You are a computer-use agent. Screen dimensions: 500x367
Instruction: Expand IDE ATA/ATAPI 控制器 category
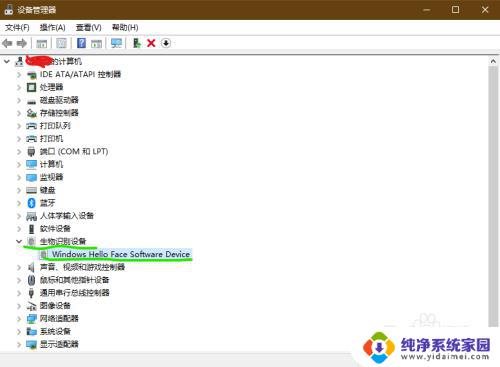click(19, 74)
